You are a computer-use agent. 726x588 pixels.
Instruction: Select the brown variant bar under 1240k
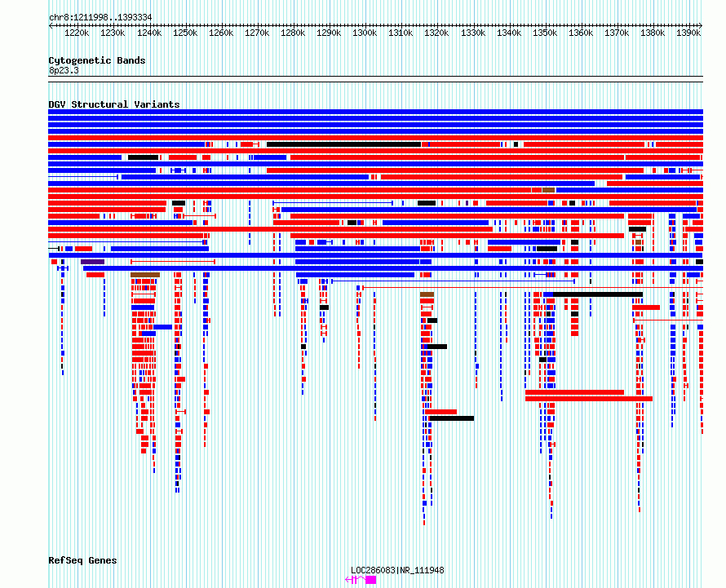pyautogui.click(x=145, y=275)
